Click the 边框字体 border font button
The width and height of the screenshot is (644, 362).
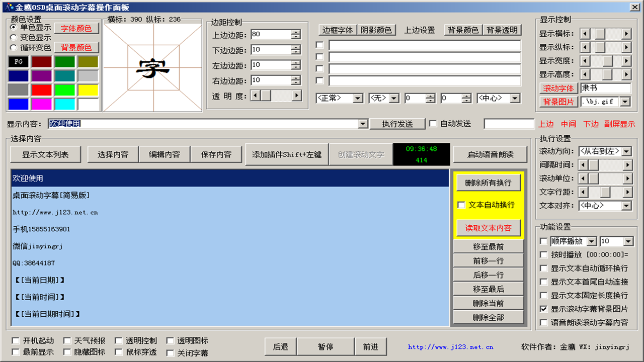(337, 30)
